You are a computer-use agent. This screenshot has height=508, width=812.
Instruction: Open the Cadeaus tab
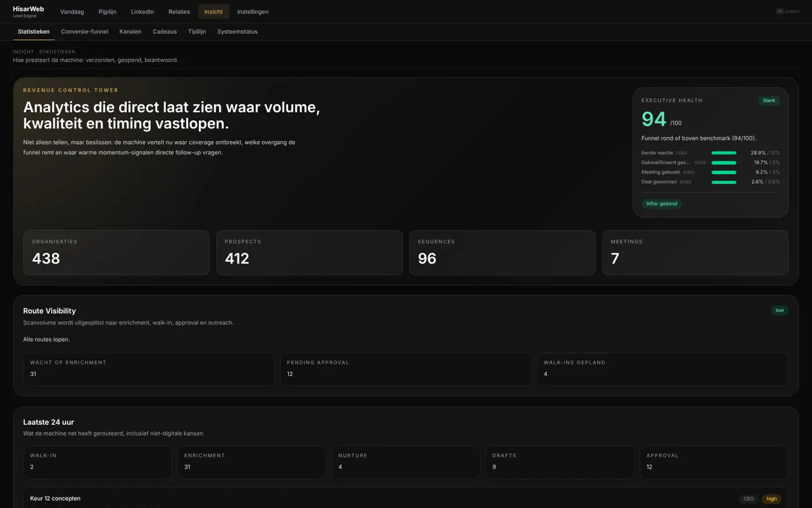tap(165, 32)
